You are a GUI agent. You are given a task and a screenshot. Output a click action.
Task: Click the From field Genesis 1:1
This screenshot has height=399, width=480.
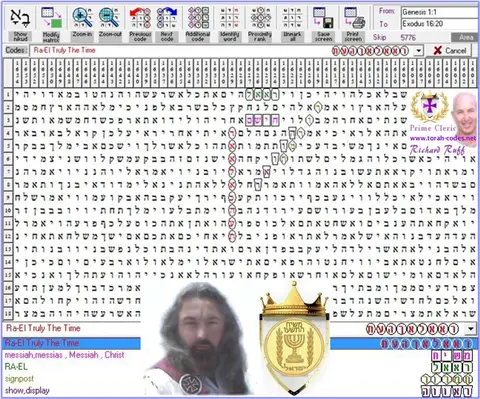coord(439,12)
